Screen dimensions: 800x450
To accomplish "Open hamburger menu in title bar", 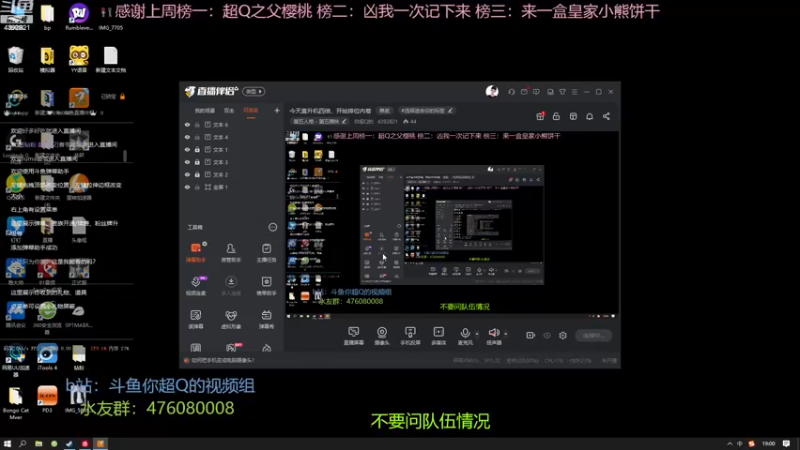I will (574, 92).
